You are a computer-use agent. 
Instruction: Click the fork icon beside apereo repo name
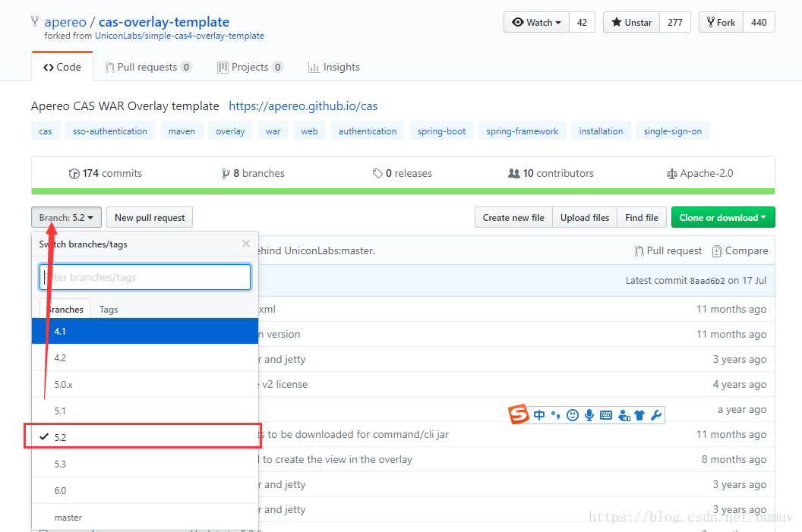click(35, 21)
